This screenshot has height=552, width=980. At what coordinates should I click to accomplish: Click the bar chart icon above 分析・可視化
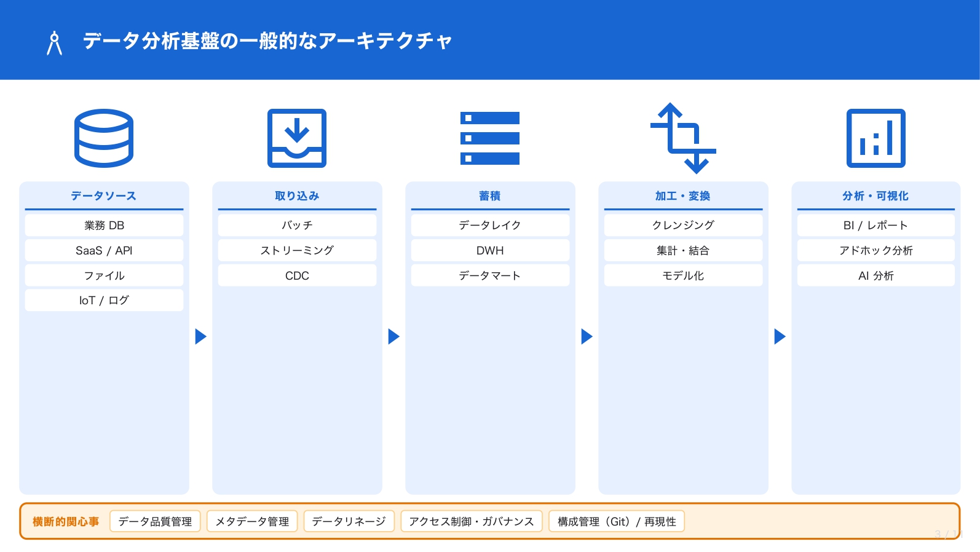tap(875, 138)
